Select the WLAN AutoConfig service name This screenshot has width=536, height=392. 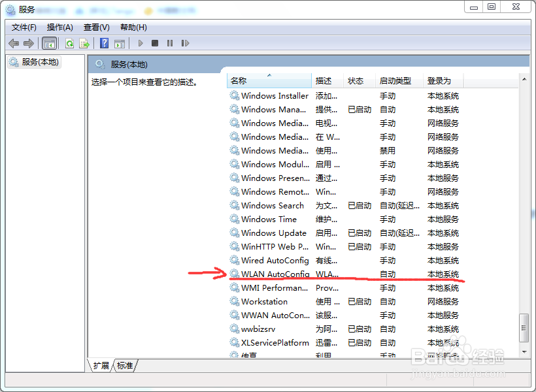(275, 274)
